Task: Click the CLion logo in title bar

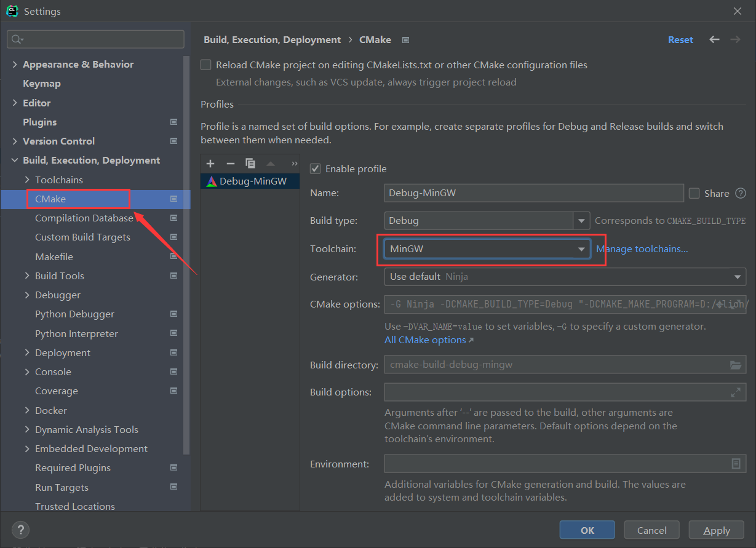Action: [x=12, y=11]
